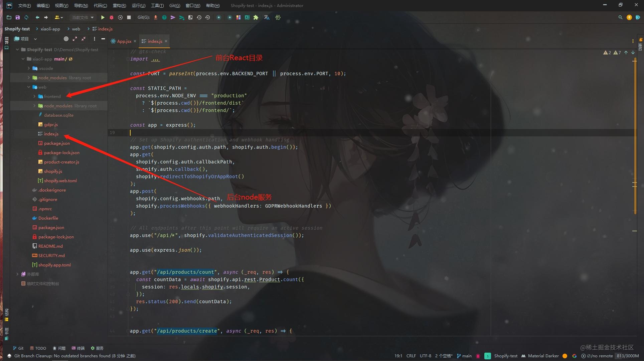Image resolution: width=644 pixels, height=361 pixels.
Task: Toggle the Git tool window in the bottom bar
Action: click(18, 348)
